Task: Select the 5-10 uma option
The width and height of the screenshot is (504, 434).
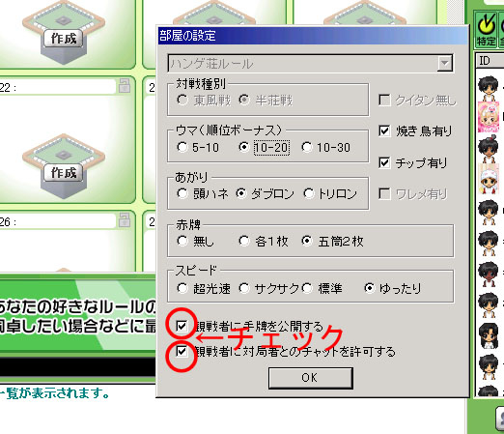Action: (182, 147)
